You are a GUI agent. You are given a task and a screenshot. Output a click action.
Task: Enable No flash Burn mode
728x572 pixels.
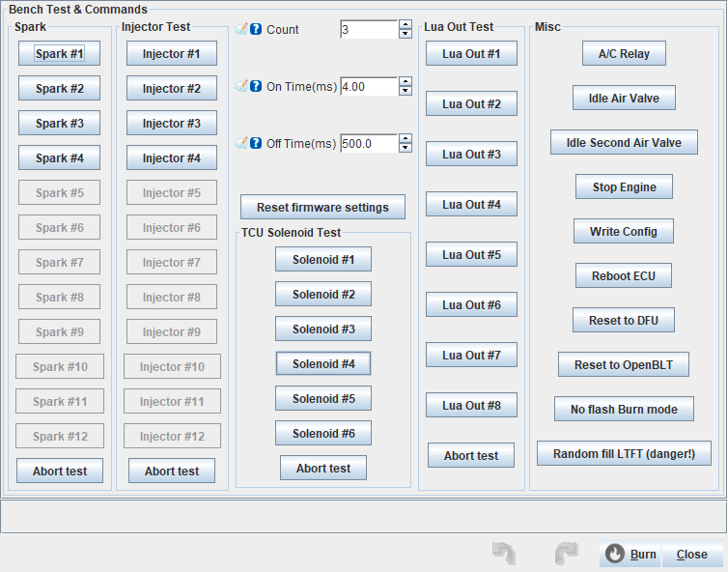624,409
